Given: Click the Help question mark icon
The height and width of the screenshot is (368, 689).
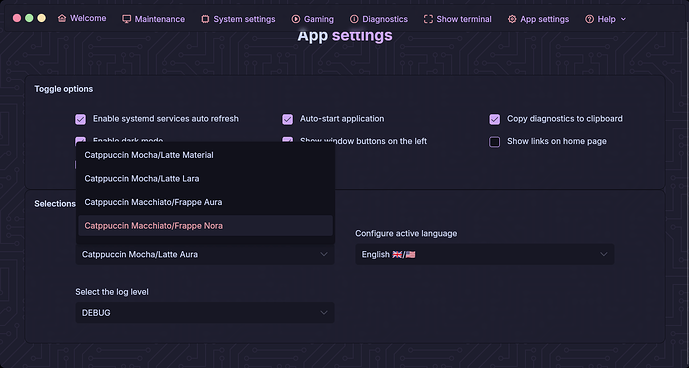Looking at the screenshot, I should 589,19.
